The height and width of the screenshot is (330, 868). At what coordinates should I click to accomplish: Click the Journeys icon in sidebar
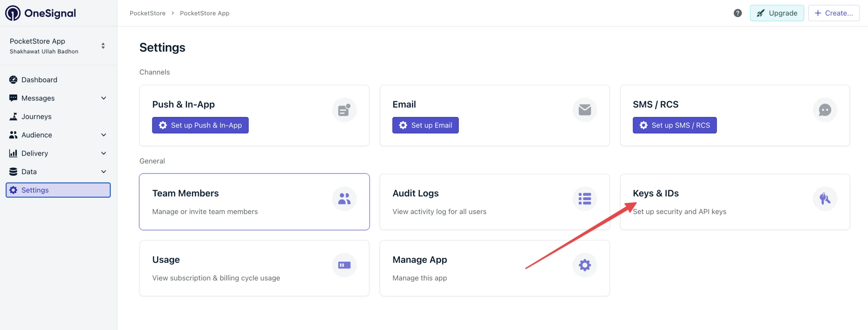point(13,116)
